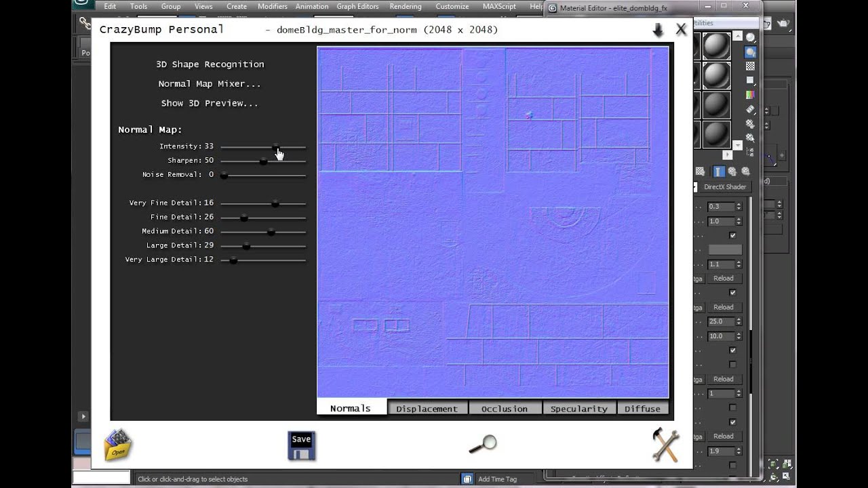Click the Save floppy disk icon

(x=301, y=446)
